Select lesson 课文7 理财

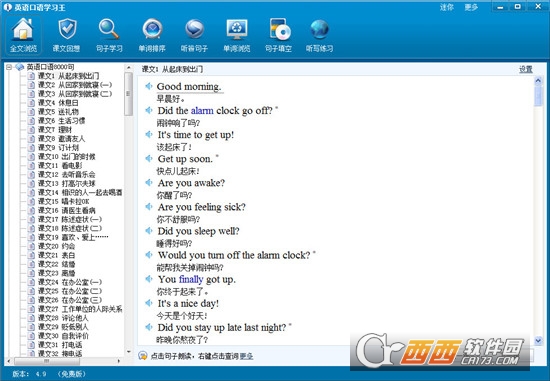[x=54, y=129]
